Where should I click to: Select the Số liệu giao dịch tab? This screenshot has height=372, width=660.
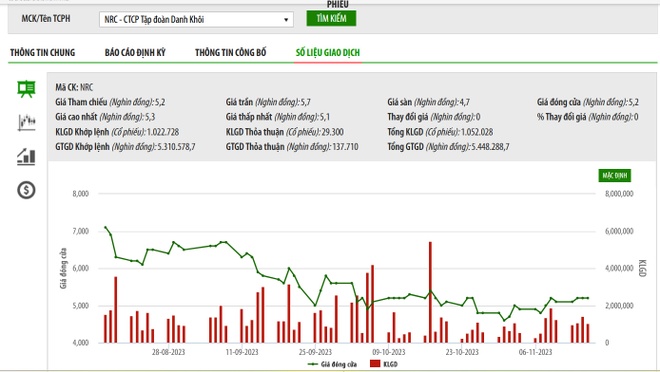coord(328,53)
